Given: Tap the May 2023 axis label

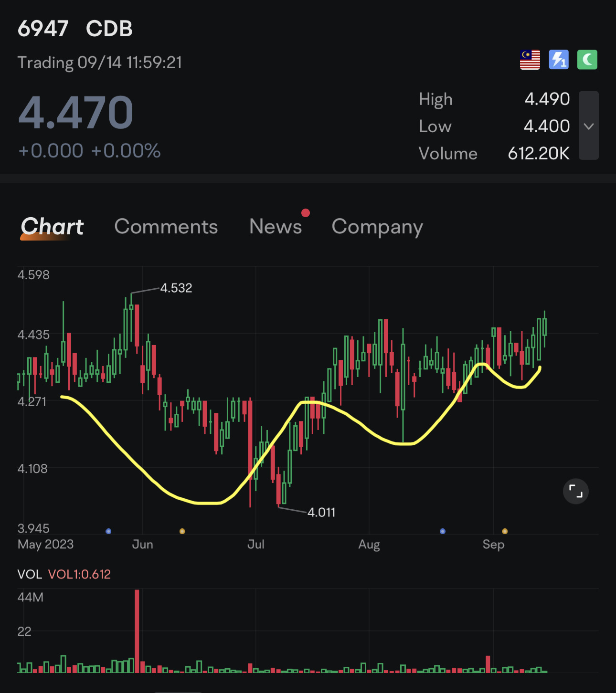Looking at the screenshot, I should 46,545.
